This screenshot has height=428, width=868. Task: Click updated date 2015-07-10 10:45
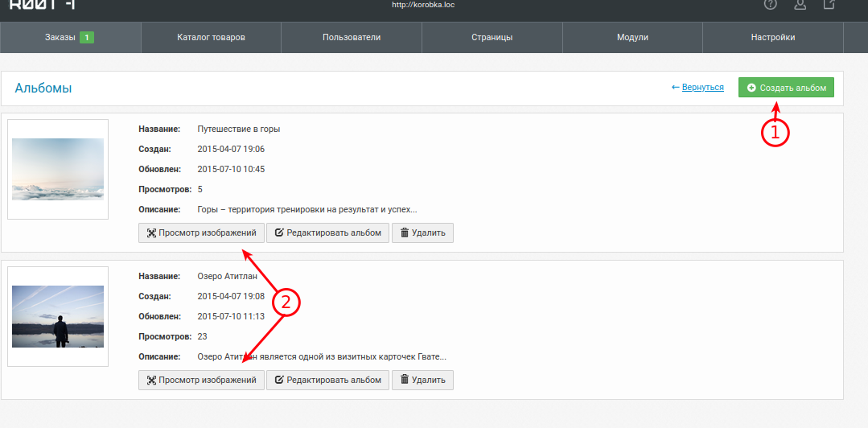(231, 170)
